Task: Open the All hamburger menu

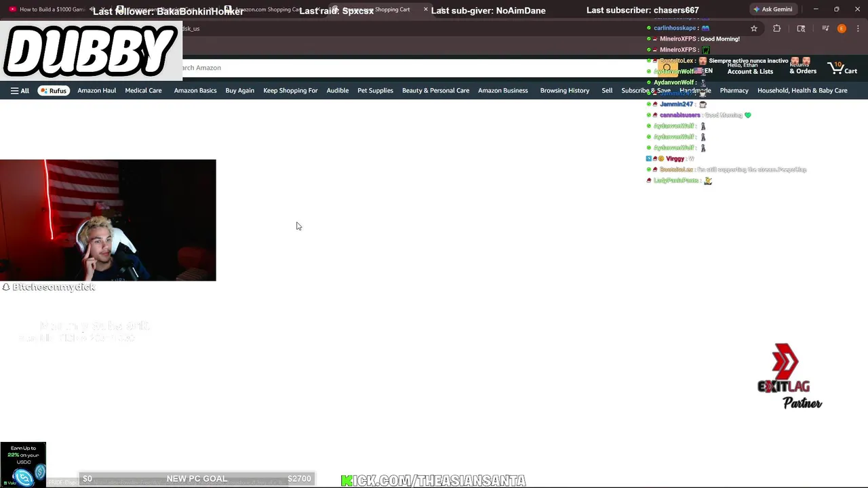Action: [20, 90]
